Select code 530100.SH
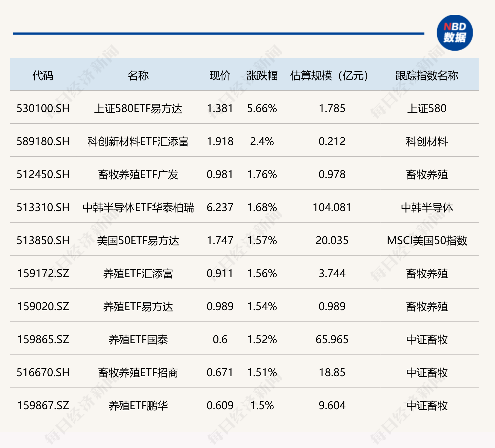Screen dimensions: 495x448 pos(43,108)
